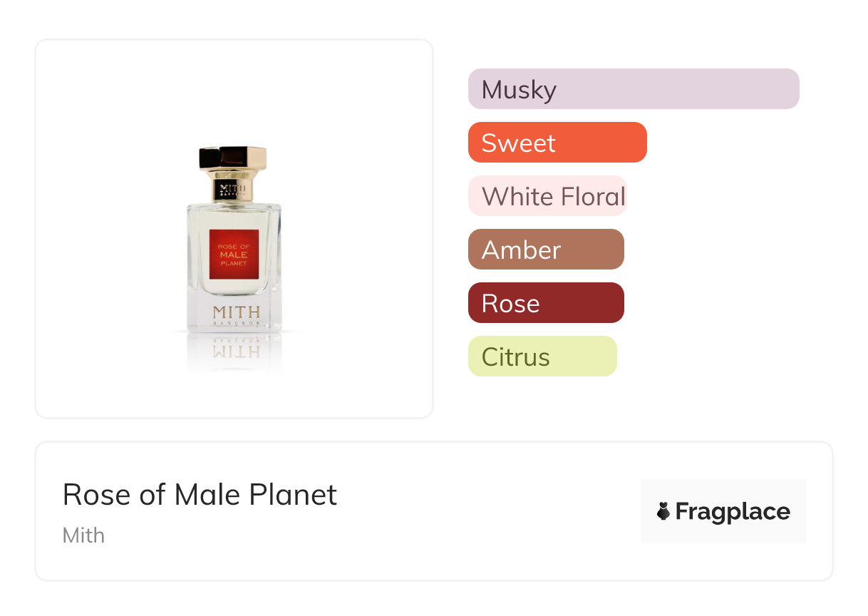Image resolution: width=868 pixels, height=616 pixels.
Task: Pick the brown Amber accord bar
Action: click(x=545, y=250)
